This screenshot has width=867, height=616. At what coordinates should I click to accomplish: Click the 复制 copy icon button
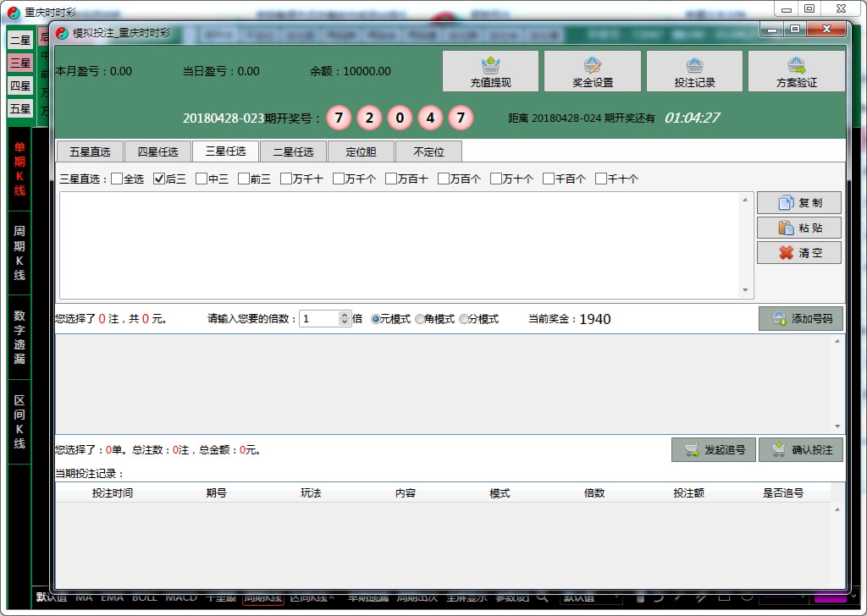coord(798,203)
